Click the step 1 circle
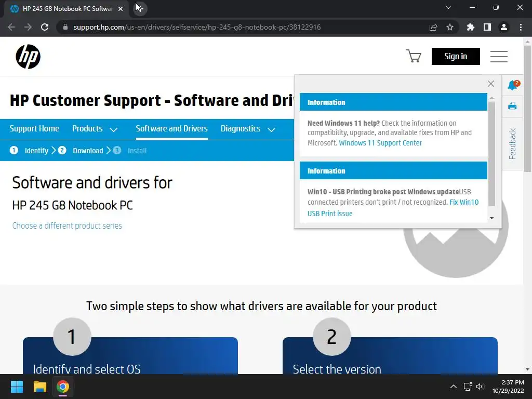 pos(72,337)
